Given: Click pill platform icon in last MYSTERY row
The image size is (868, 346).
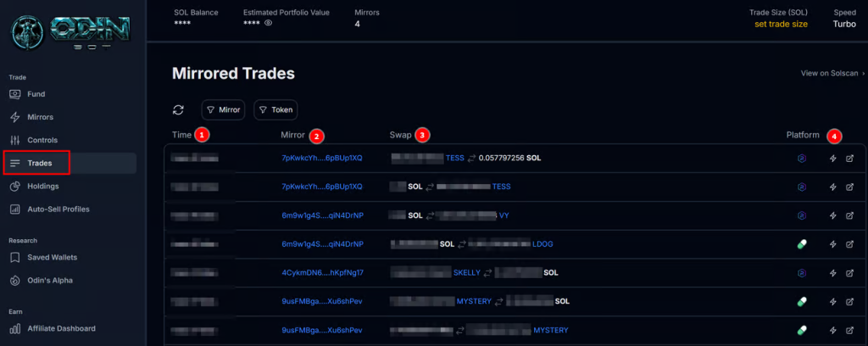Looking at the screenshot, I should (802, 330).
